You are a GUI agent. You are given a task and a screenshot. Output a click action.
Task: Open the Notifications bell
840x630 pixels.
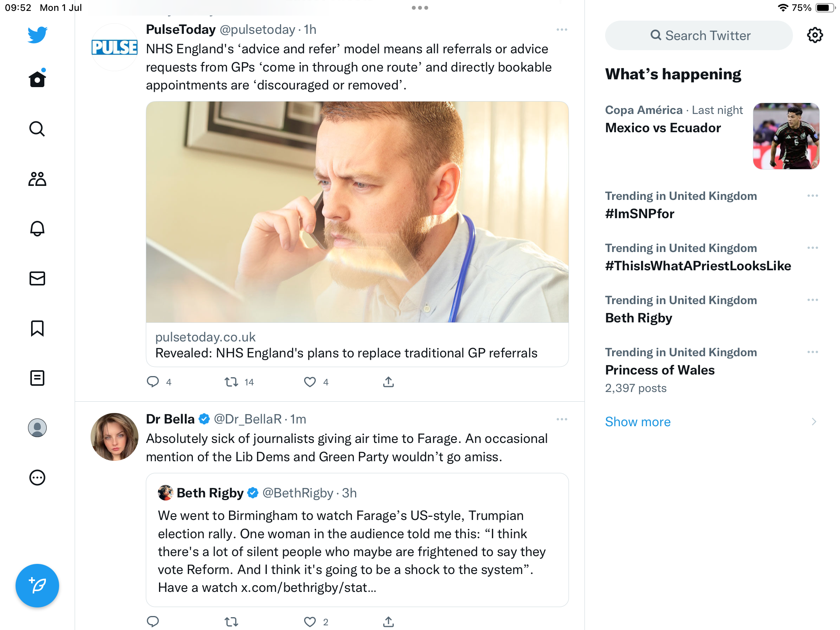[37, 229]
